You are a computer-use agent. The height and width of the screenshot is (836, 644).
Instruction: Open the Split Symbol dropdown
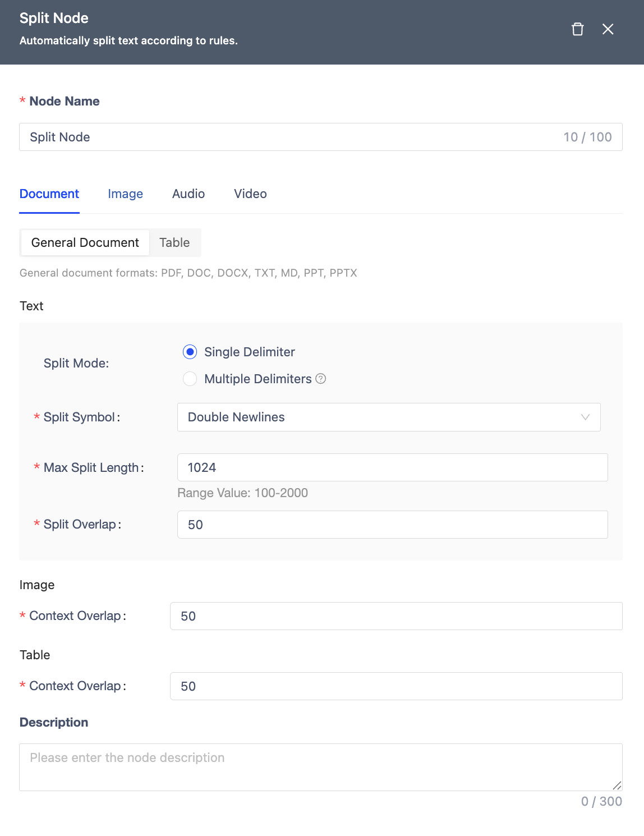388,417
